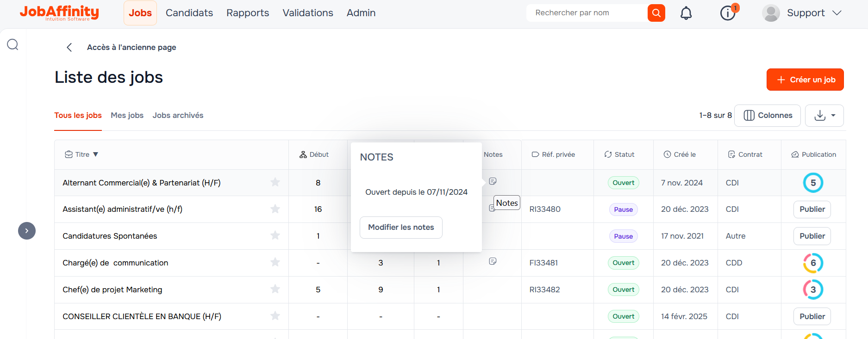
Task: Sort by the Titre column header
Action: click(82, 154)
